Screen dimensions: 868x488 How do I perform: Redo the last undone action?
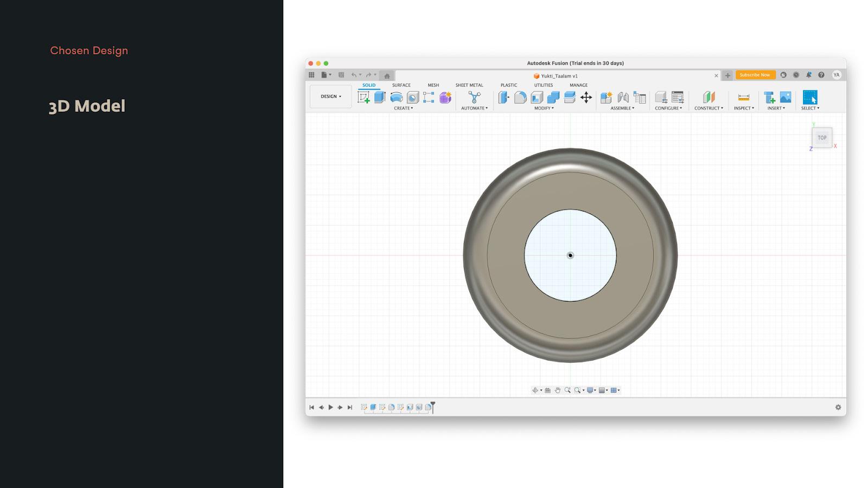point(369,75)
